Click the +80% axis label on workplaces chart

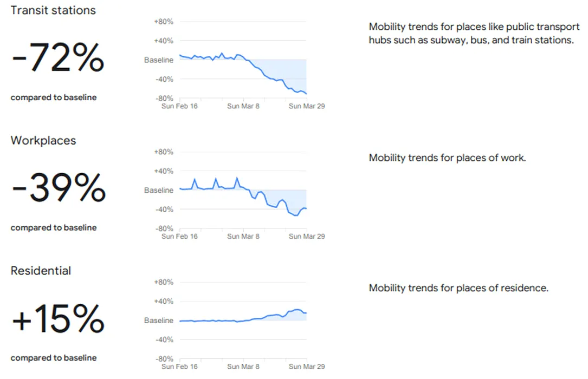[164, 152]
